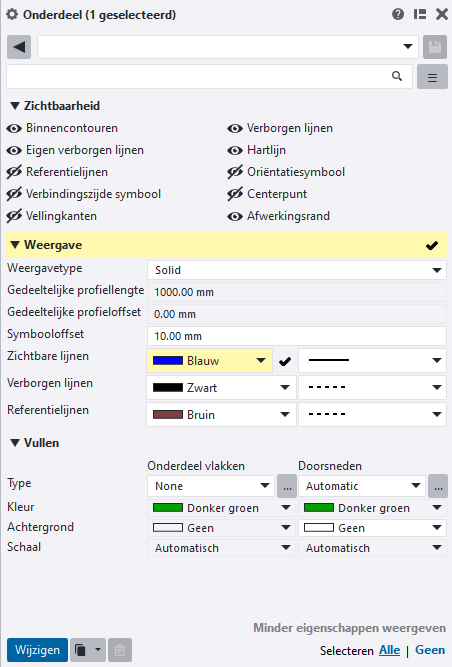This screenshot has width=452, height=667.
Task: Open the ellipsis button next to None type
Action: [x=287, y=486]
